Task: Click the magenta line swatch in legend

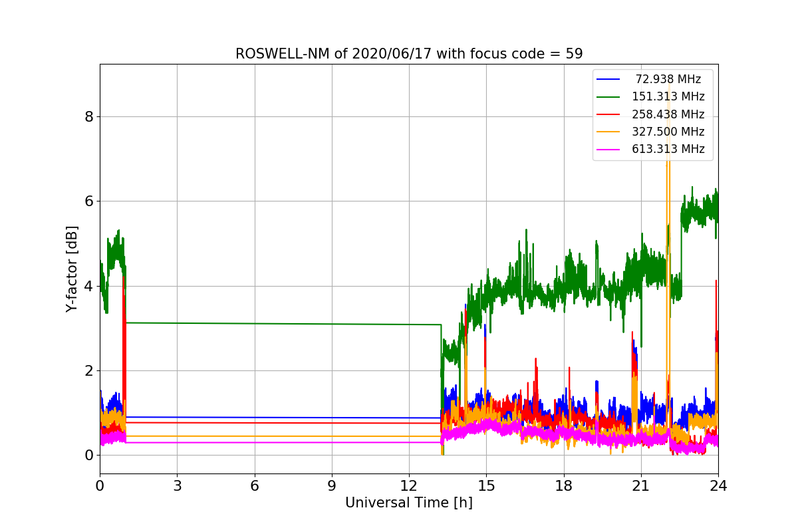Action: (608, 150)
